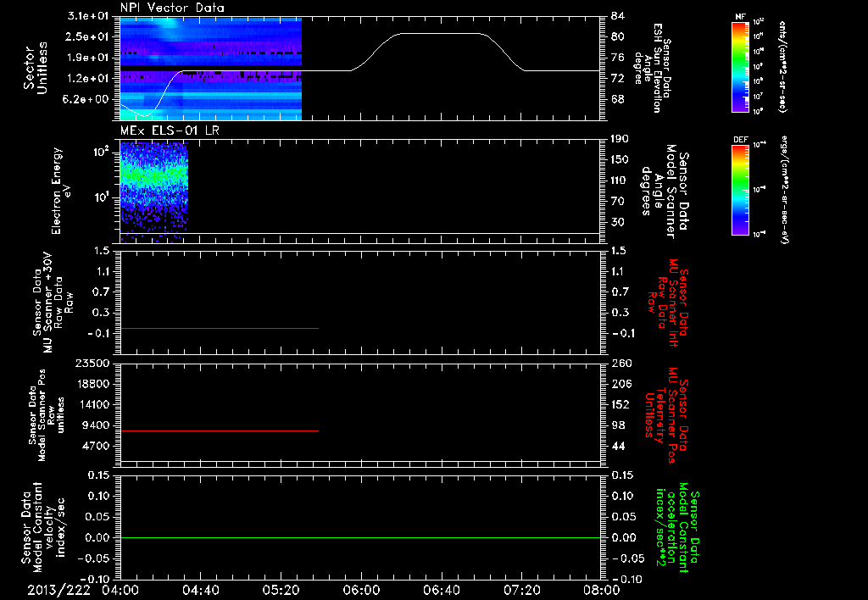Click the '05:20' time axis label
Viewport: 868px width, 600px height.
[281, 590]
